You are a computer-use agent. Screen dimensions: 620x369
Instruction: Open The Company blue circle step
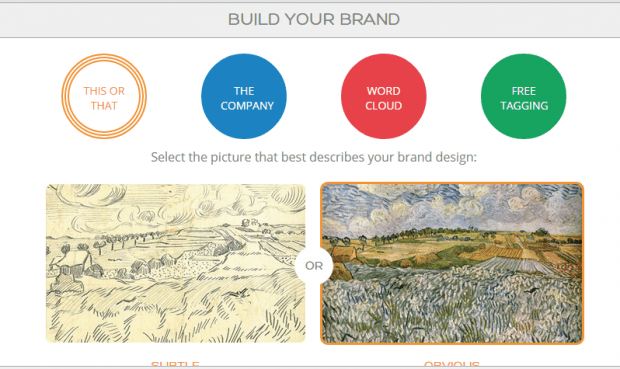click(x=244, y=97)
